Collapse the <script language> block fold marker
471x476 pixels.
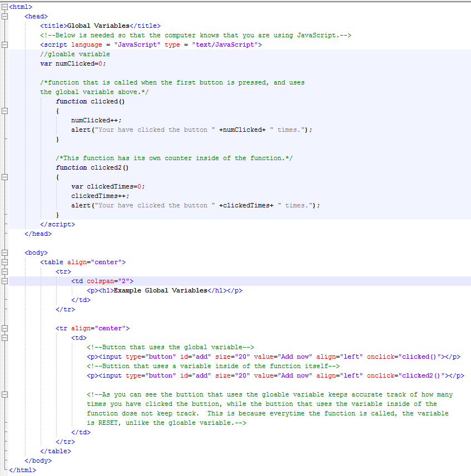pos(4,44)
